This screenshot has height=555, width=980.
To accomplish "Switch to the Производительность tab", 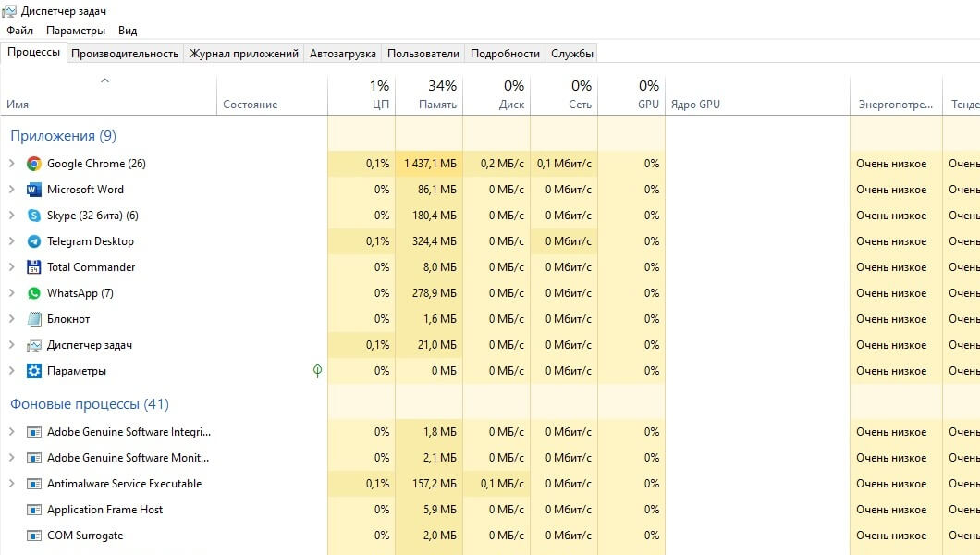I will point(124,54).
